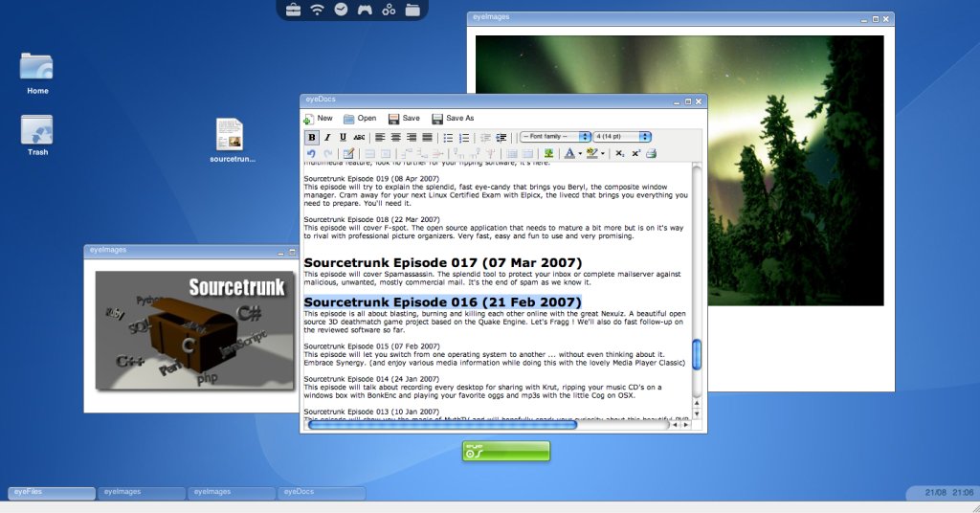Center align text in eyeDocs

point(395,137)
